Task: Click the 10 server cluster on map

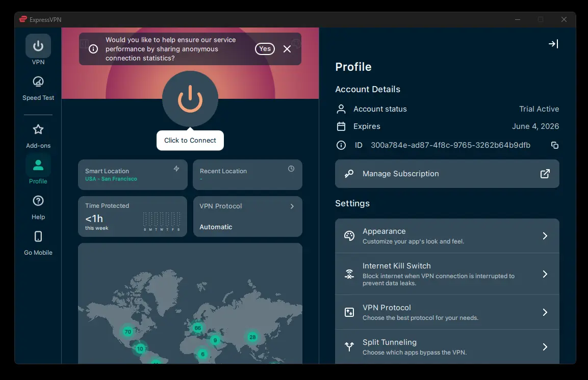Action: [140, 349]
